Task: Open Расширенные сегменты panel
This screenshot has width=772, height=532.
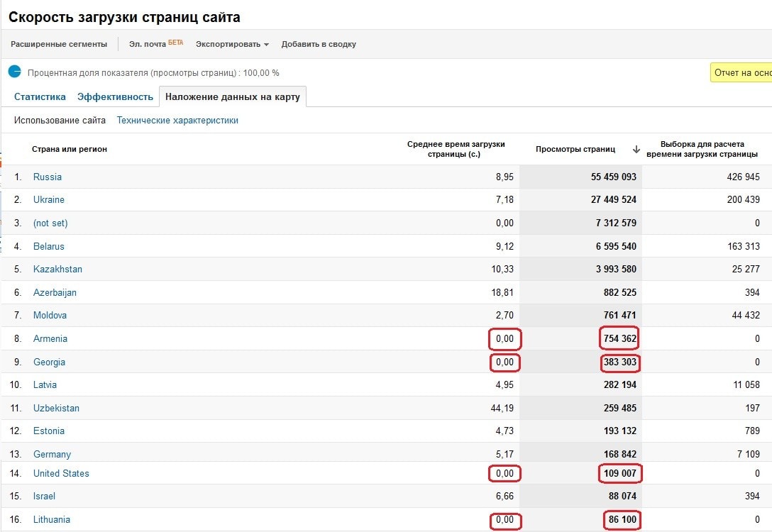Action: [x=59, y=44]
